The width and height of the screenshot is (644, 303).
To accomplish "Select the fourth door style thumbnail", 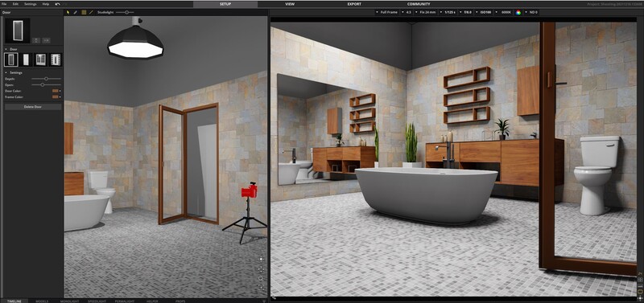I will 56,59.
